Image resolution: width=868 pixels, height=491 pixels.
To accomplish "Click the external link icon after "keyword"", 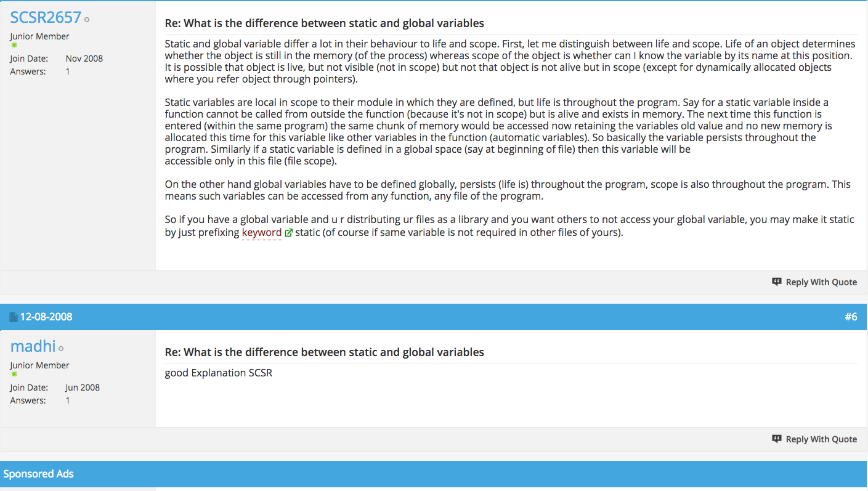I will (x=288, y=233).
